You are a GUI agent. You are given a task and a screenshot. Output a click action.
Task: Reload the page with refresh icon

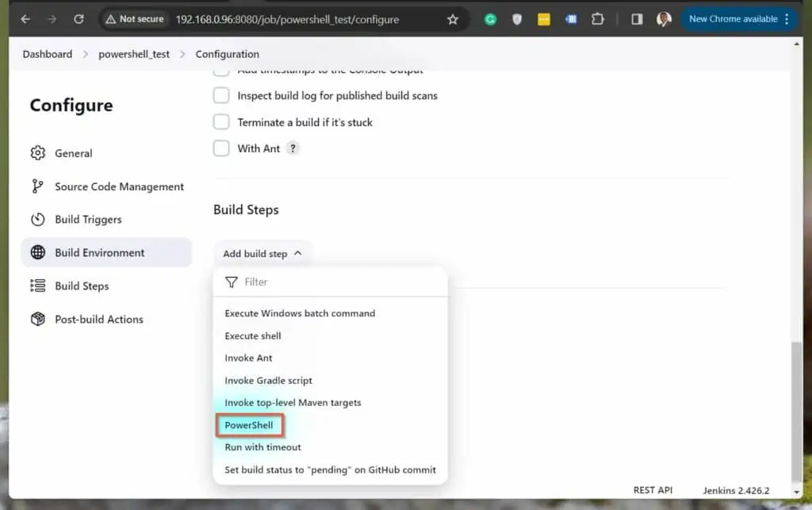79,20
